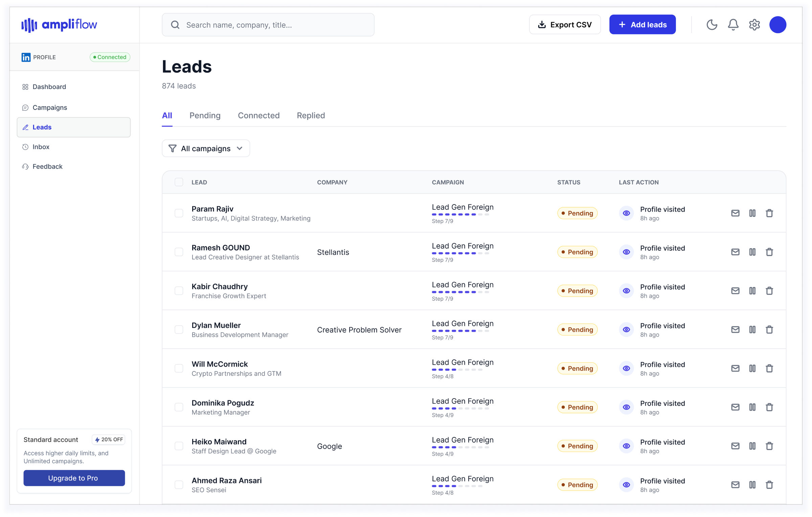Pause campaign for Will McCormick
The height and width of the screenshot is (517, 812).
752,368
